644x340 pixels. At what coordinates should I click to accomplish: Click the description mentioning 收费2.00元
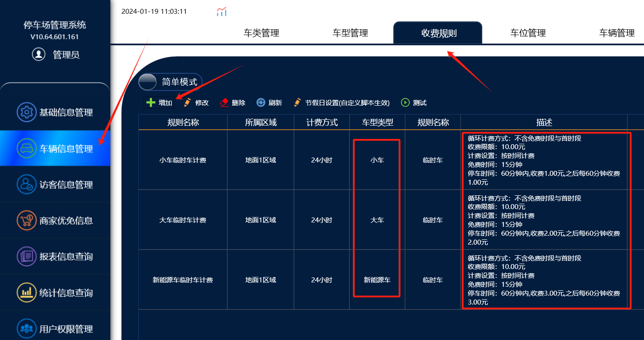pos(544,220)
